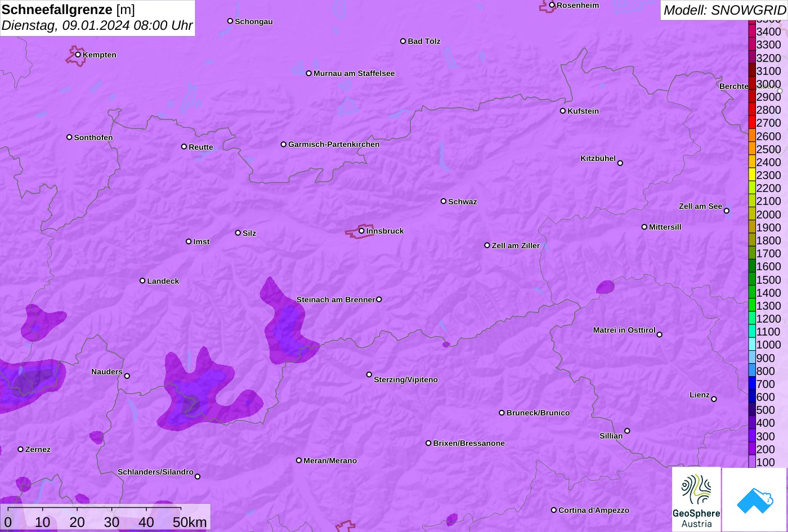Click the legend value 3400
Screen dimensions: 788x532
pyautogui.click(x=769, y=32)
